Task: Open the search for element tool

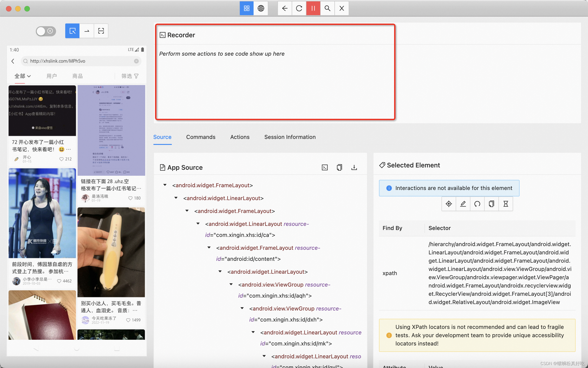Action: pos(327,9)
